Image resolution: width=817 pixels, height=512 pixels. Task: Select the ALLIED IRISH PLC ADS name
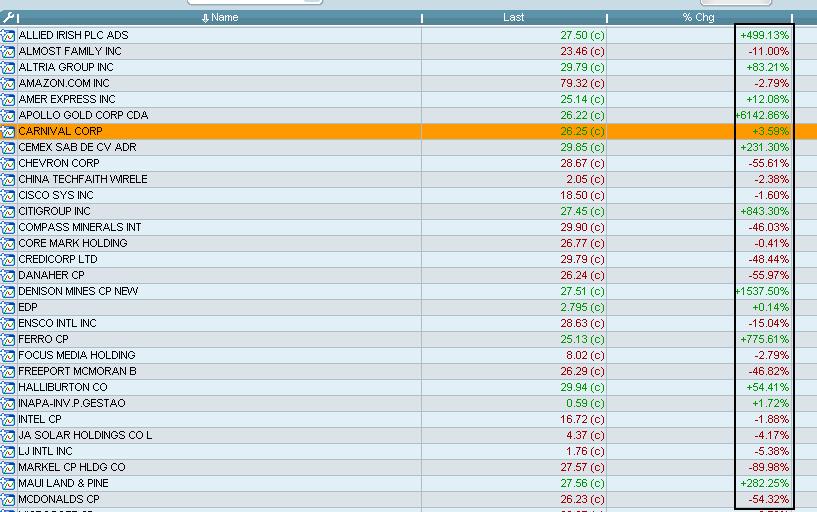click(x=73, y=35)
